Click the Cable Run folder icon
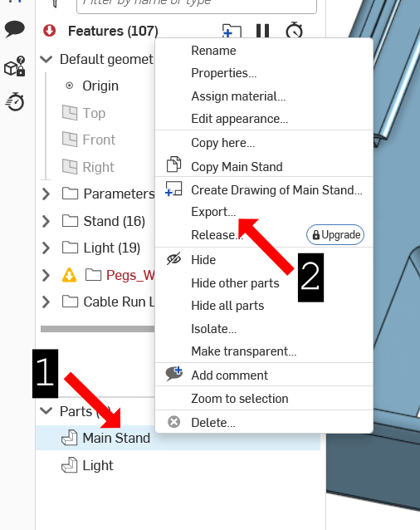The image size is (420, 530). pos(71,302)
